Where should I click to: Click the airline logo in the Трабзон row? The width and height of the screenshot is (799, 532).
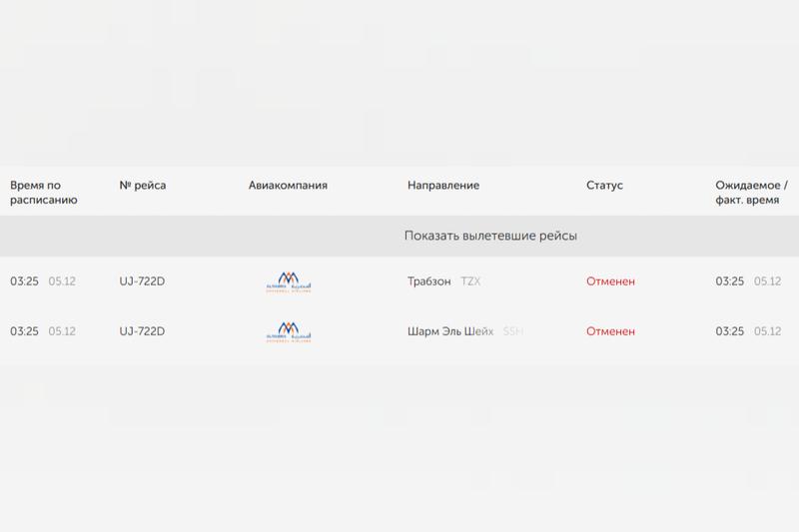(x=289, y=281)
